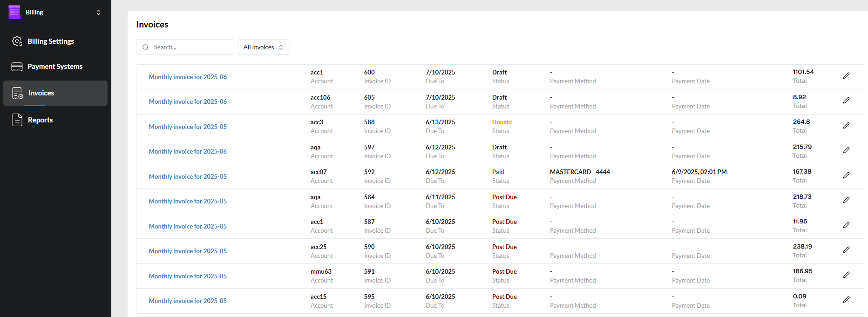
Task: Click the Billing Settings gear icon
Action: pos(17,41)
